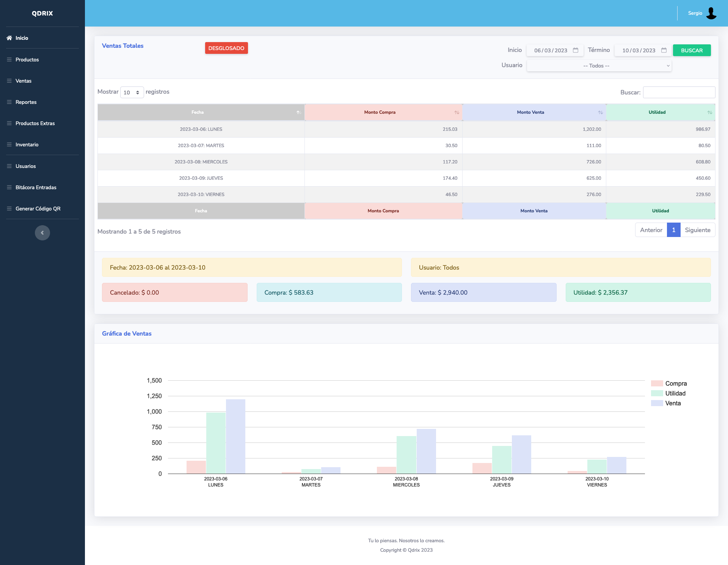Open Usuarios in the sidebar
The width and height of the screenshot is (728, 565).
click(x=42, y=166)
